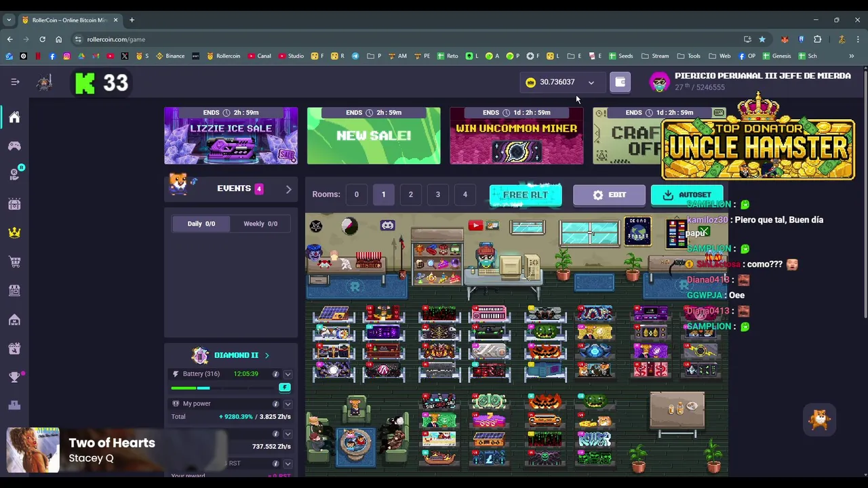Image resolution: width=868 pixels, height=488 pixels.
Task: Click the address bar showing rollercoin.com/game
Action: (x=407, y=39)
